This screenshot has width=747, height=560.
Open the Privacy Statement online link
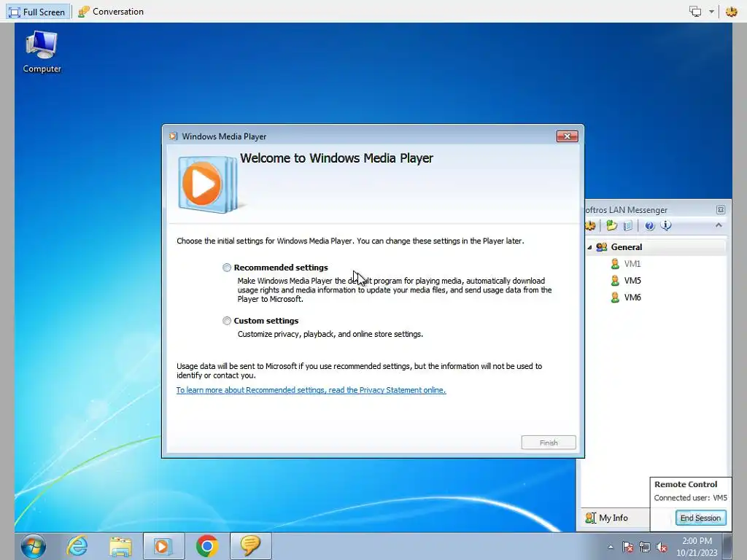click(x=311, y=390)
